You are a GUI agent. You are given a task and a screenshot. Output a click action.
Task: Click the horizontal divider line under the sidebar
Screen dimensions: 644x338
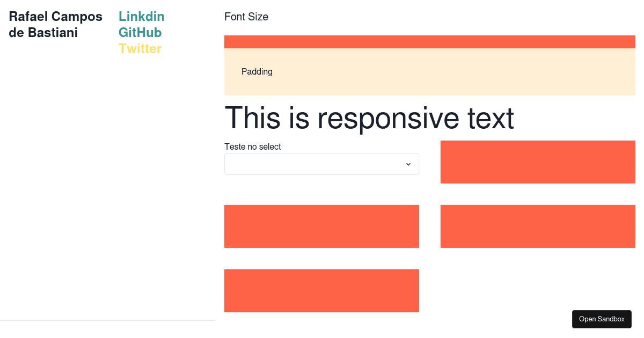click(108, 321)
